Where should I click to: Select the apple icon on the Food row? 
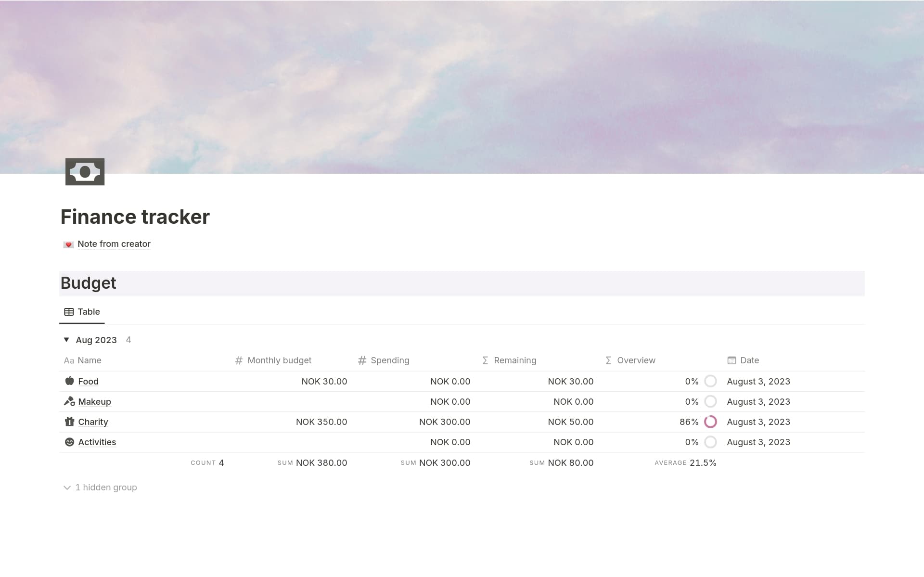point(69,381)
